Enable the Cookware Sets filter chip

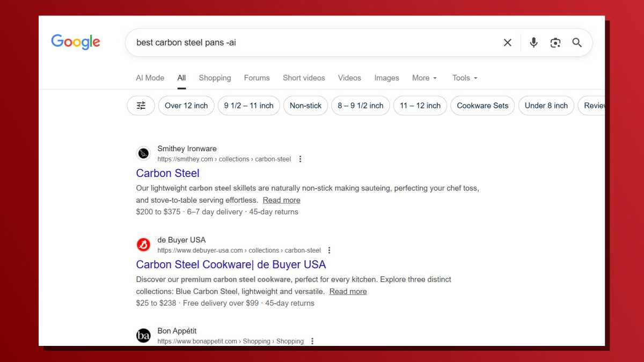point(482,106)
